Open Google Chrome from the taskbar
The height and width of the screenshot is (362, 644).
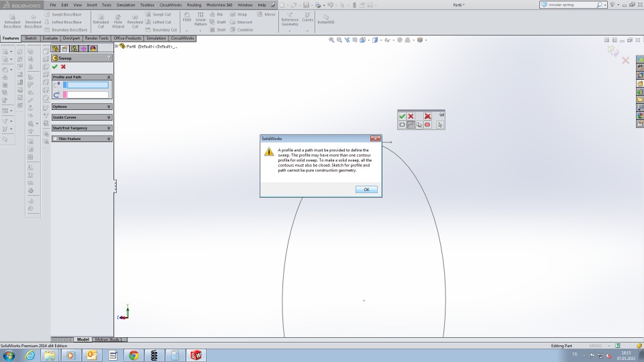coord(133,355)
